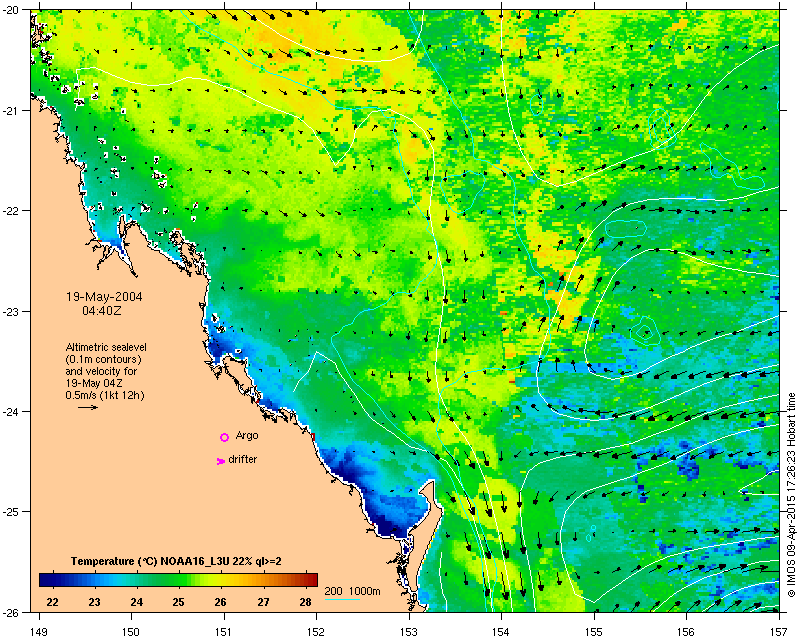Click the "19-May 04Z" text line
Screen dimensions: 800x640
click(x=93, y=383)
